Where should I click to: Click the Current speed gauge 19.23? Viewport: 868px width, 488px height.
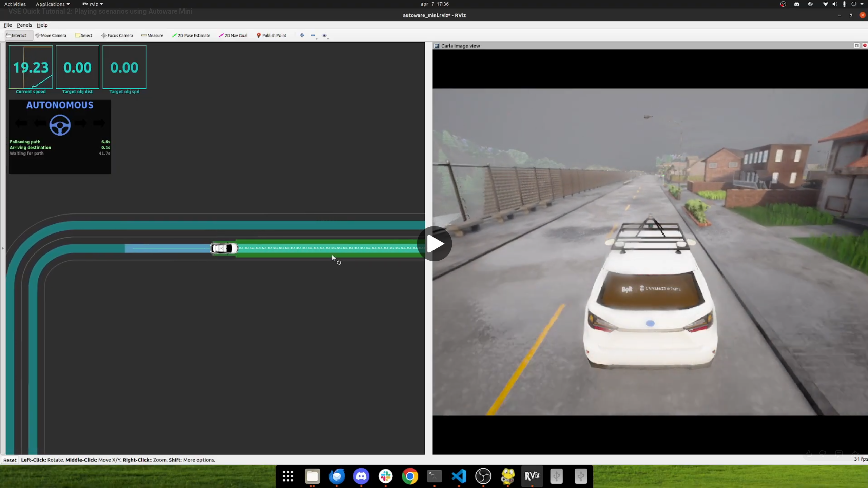pos(31,67)
